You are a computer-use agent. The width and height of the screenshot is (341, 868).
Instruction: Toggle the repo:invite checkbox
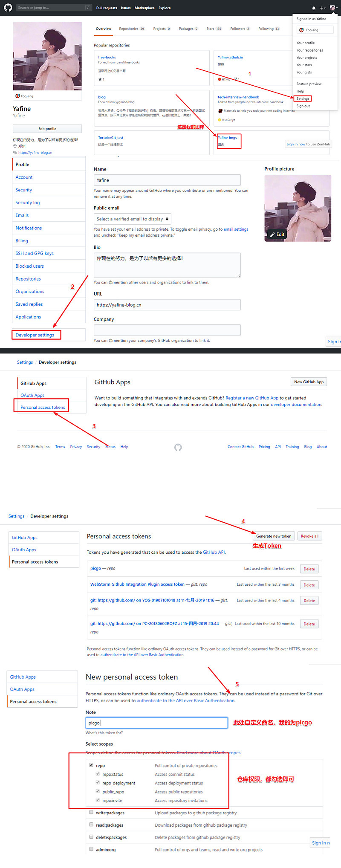tap(98, 800)
